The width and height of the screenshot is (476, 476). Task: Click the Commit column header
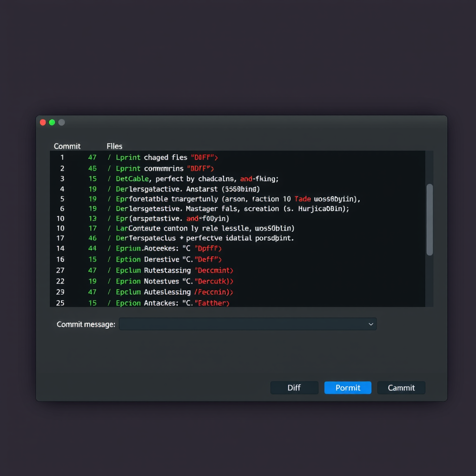(67, 146)
